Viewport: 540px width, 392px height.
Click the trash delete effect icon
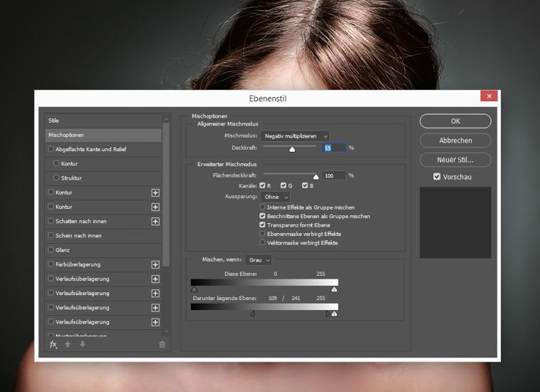(162, 344)
